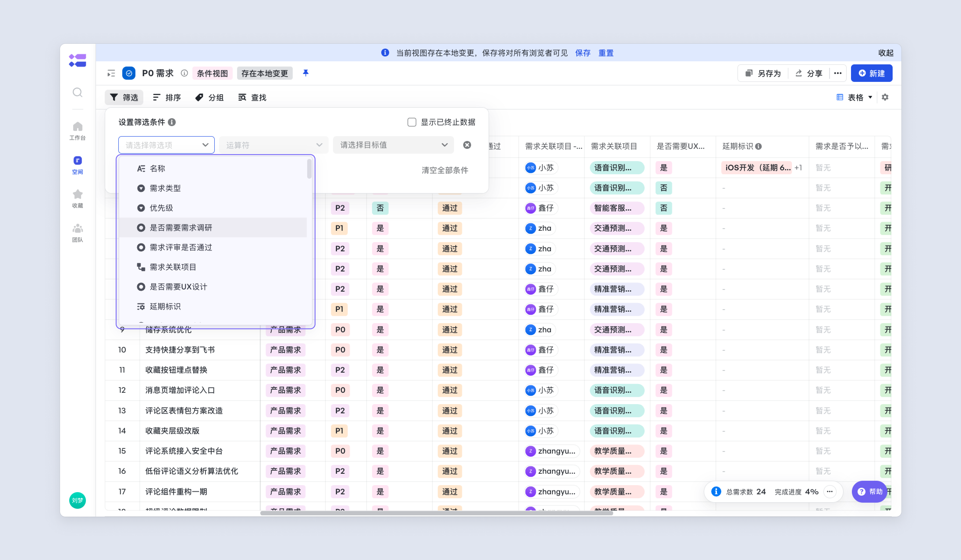Click 清空全部条件 to clear filters
961x560 pixels.
pyautogui.click(x=445, y=170)
